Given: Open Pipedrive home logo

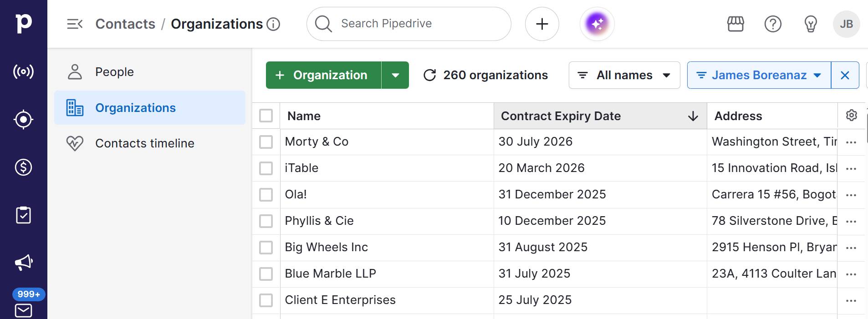Looking at the screenshot, I should click(24, 23).
